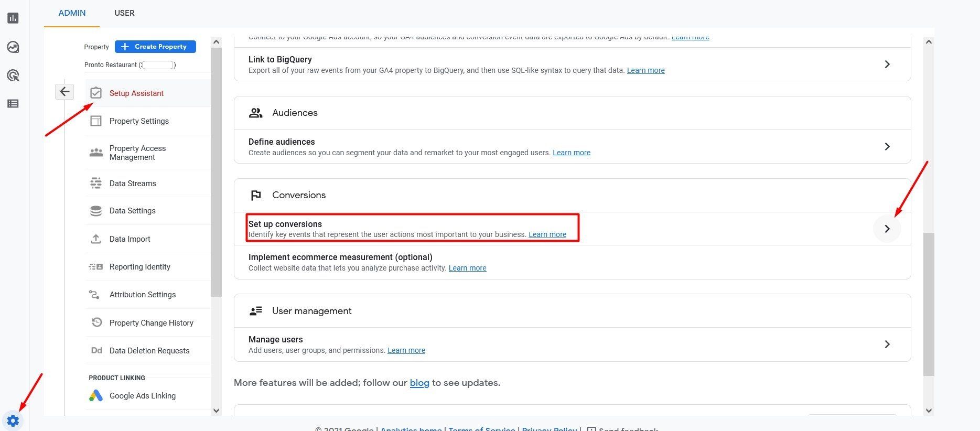980x431 pixels.
Task: Open the blog link
Action: coord(419,383)
